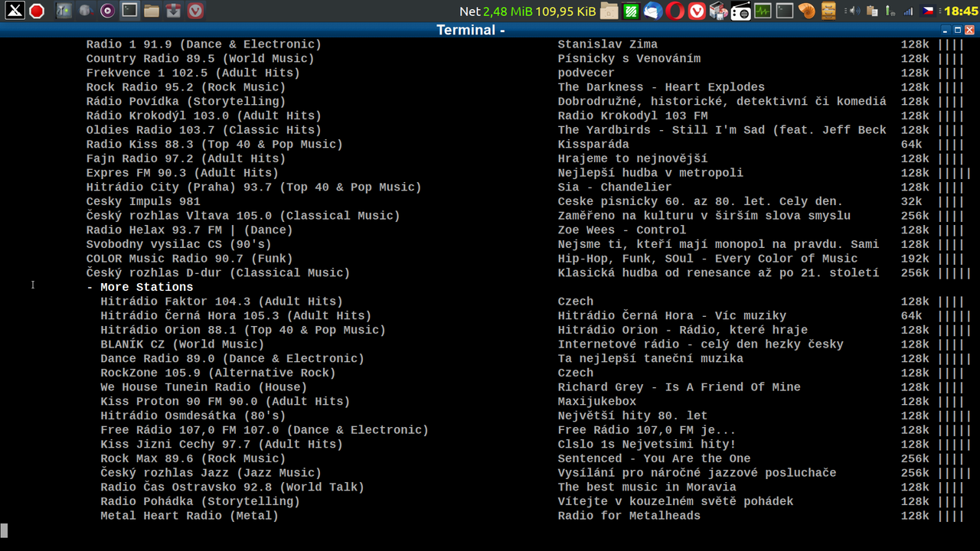The image size is (980, 551).
Task: Select Hitrádio Černá Hora 105.3 station
Action: (x=236, y=315)
